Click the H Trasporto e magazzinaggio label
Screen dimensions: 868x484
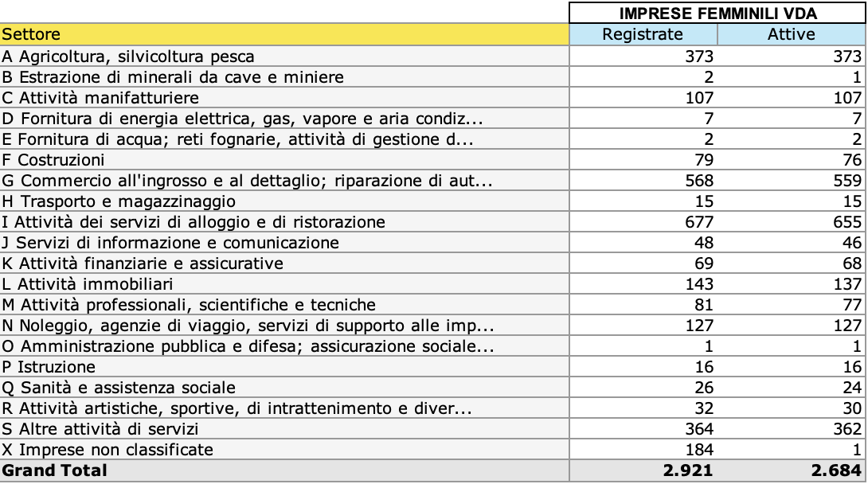pos(119,201)
